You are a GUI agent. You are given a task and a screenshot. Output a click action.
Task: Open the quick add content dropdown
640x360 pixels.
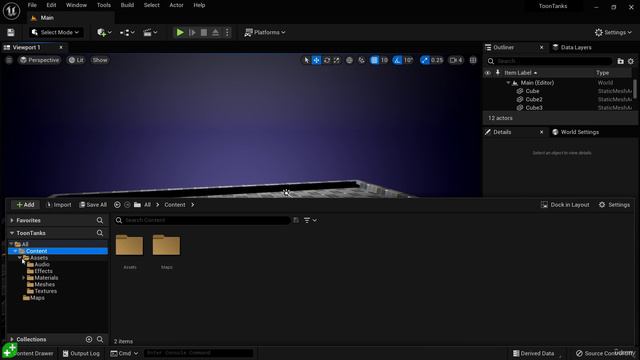click(x=104, y=33)
